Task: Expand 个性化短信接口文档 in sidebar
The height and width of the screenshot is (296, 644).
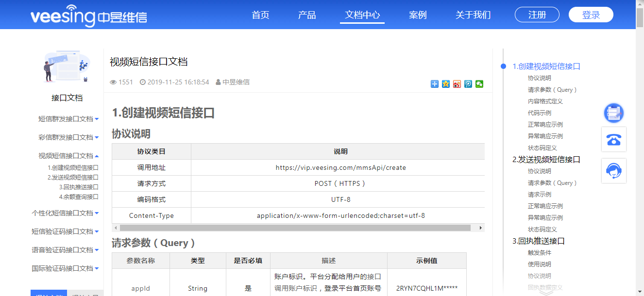Action: (x=65, y=213)
